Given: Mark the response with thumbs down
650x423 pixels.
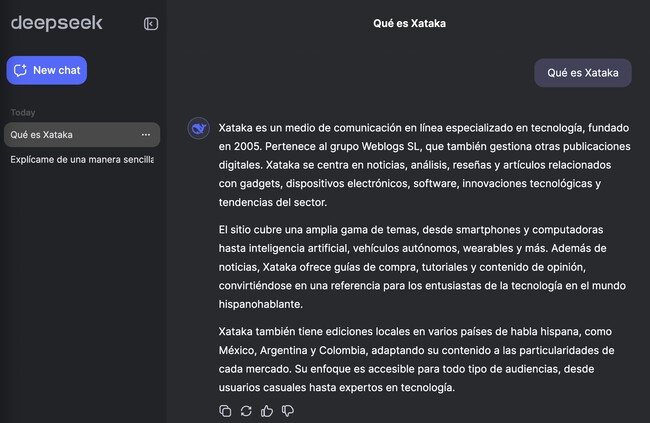Looking at the screenshot, I should 288,410.
